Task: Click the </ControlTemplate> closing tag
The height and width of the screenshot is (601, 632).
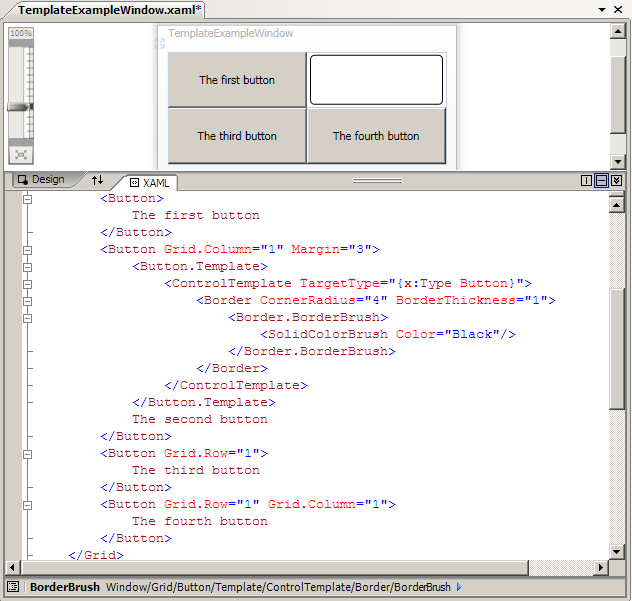Action: (236, 385)
